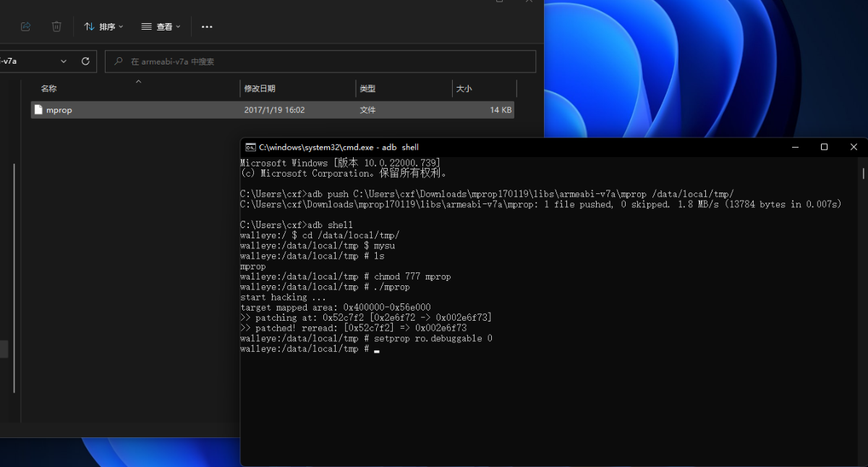The image size is (868, 467).
Task: Expand the address bar history chevron
Action: pos(64,62)
